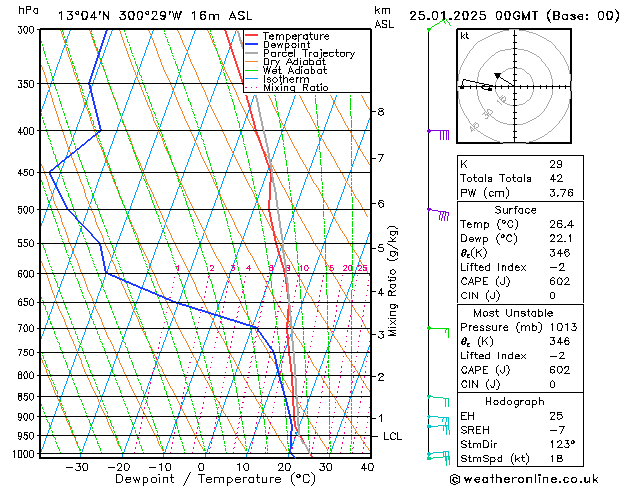629x486 pixels.
Task: Click the 5 km altitude tick label
Action: click(381, 248)
